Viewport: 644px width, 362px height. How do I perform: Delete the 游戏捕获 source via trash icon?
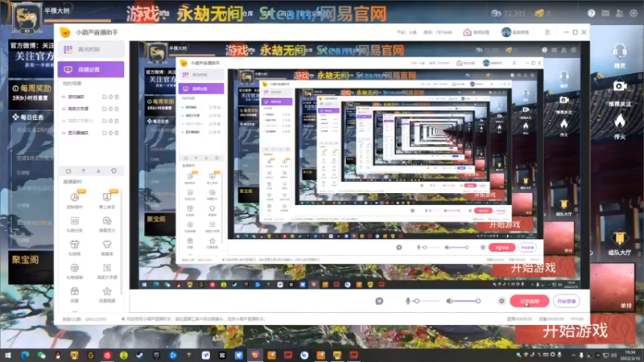117,97
